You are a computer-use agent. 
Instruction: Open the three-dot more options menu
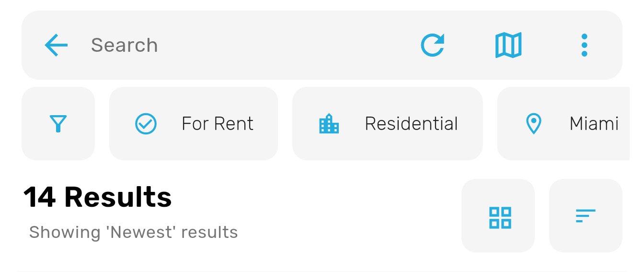click(584, 45)
